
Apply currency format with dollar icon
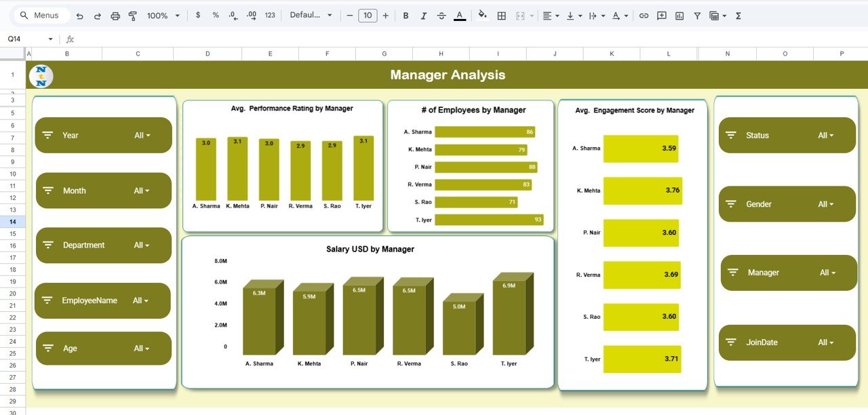coord(197,15)
